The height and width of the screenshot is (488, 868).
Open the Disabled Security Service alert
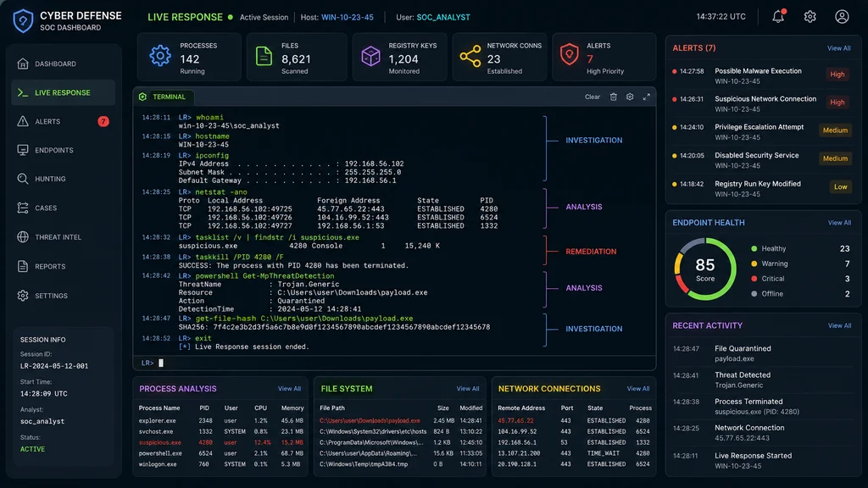click(763, 160)
